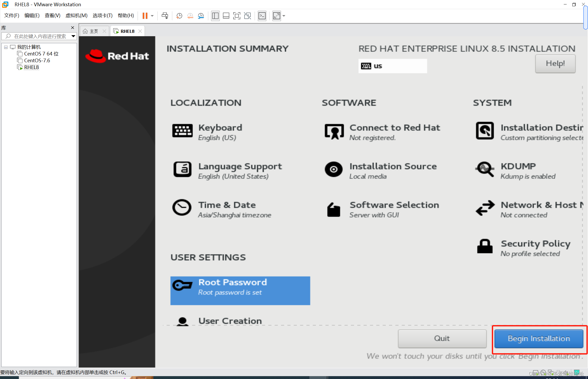This screenshot has width=588, height=379.
Task: Open the snapshot manager
Action: click(201, 16)
